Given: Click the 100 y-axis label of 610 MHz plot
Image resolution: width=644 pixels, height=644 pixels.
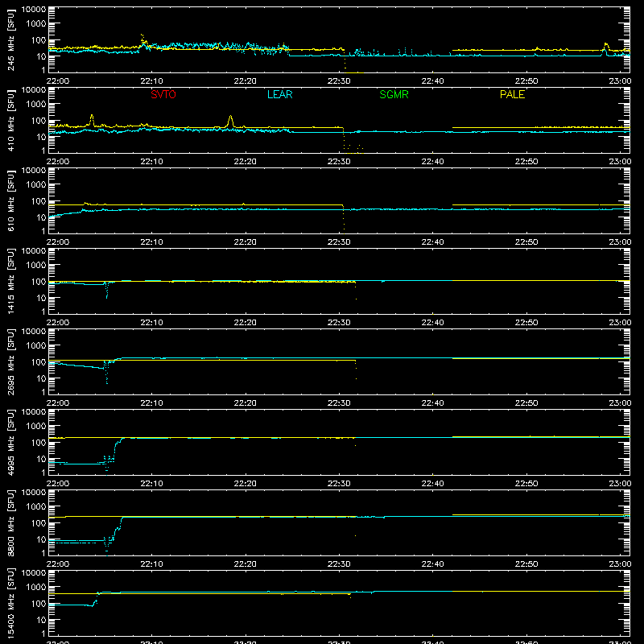Looking at the screenshot, I should pos(39,201).
